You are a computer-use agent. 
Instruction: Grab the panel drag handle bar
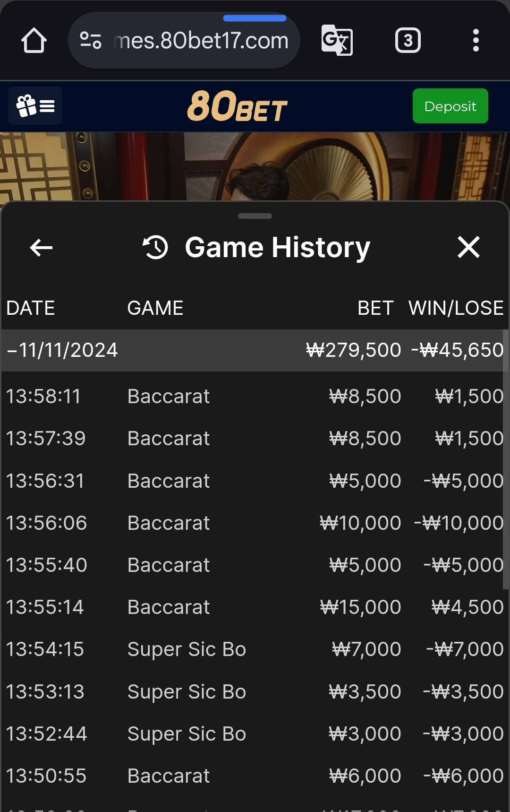(255, 216)
